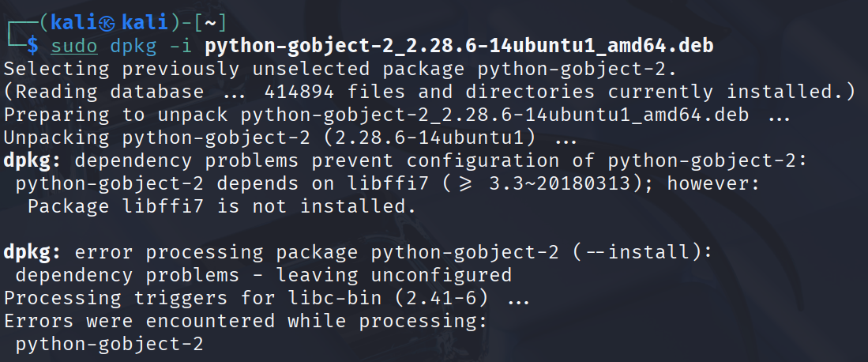Click the (--install) text
Viewport: 868px width, 362px height.
point(641,253)
